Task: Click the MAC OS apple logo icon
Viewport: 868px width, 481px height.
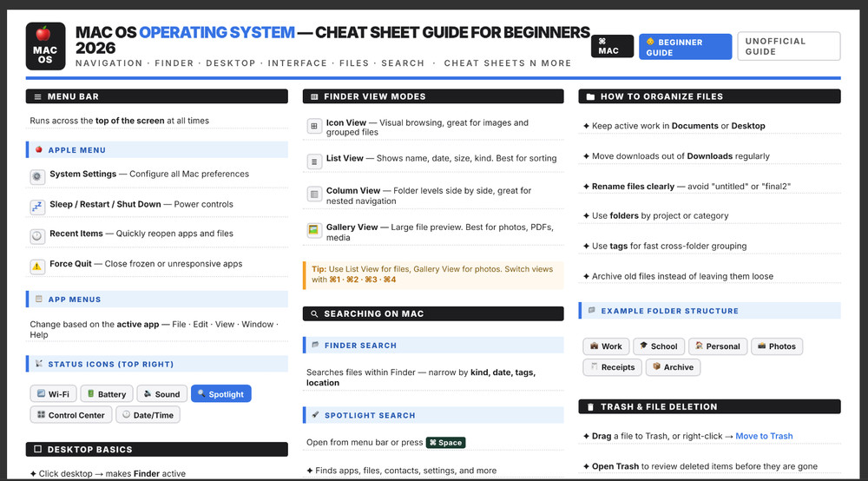Action: pos(45,46)
